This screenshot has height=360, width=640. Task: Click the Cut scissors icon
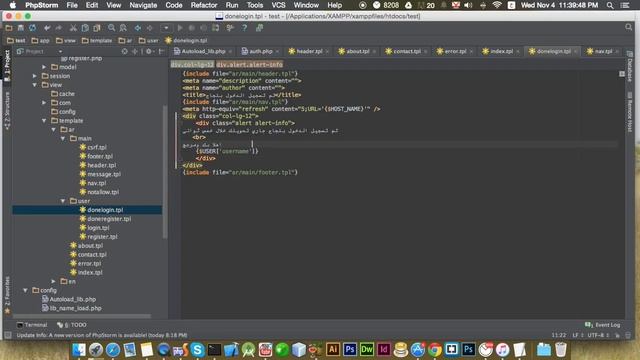(x=73, y=28)
